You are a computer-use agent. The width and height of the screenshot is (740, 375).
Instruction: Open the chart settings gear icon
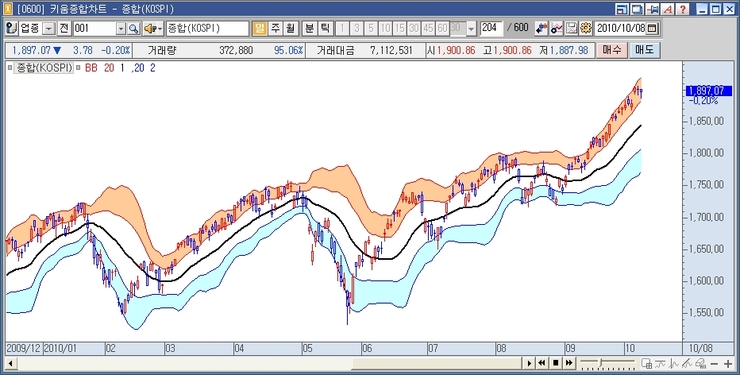pos(586,28)
